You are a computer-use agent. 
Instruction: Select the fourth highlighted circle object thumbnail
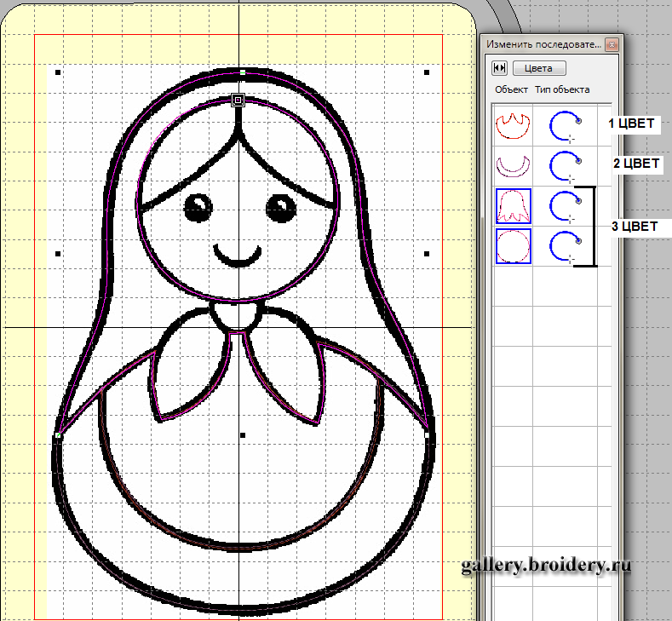[514, 246]
